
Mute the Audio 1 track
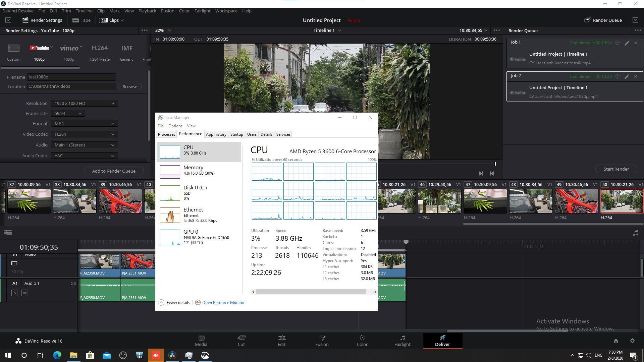(25, 293)
